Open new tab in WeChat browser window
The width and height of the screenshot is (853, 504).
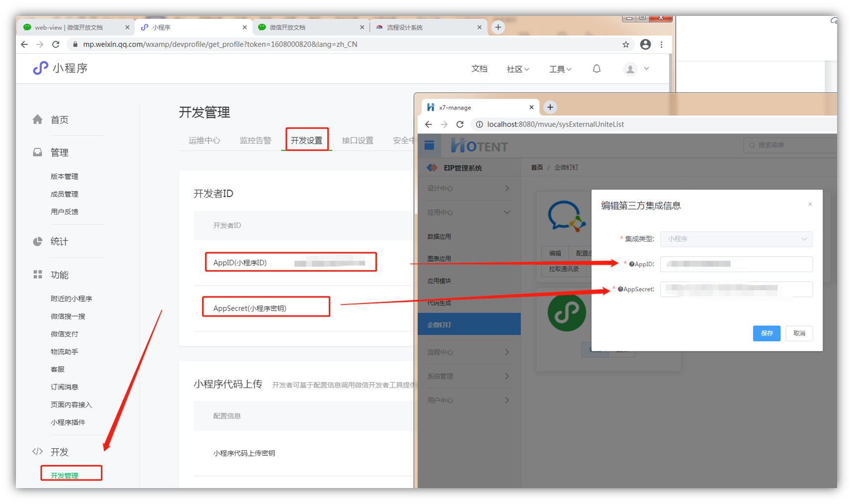pos(498,27)
